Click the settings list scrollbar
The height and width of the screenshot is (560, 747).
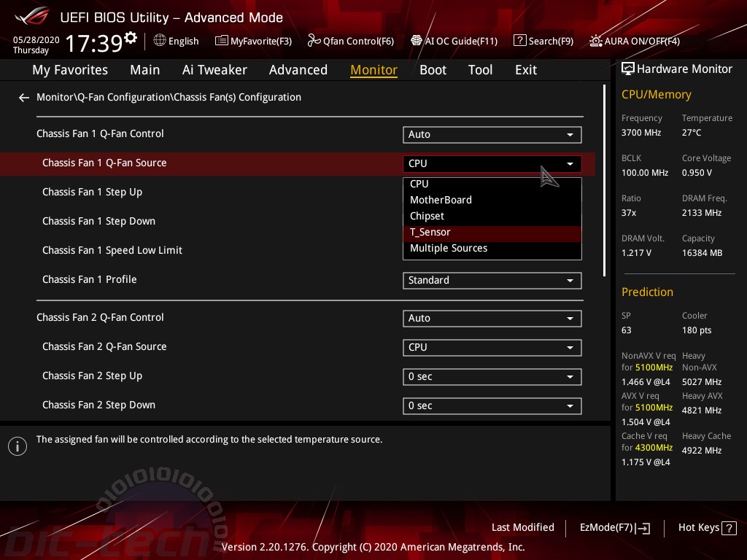[x=604, y=181]
